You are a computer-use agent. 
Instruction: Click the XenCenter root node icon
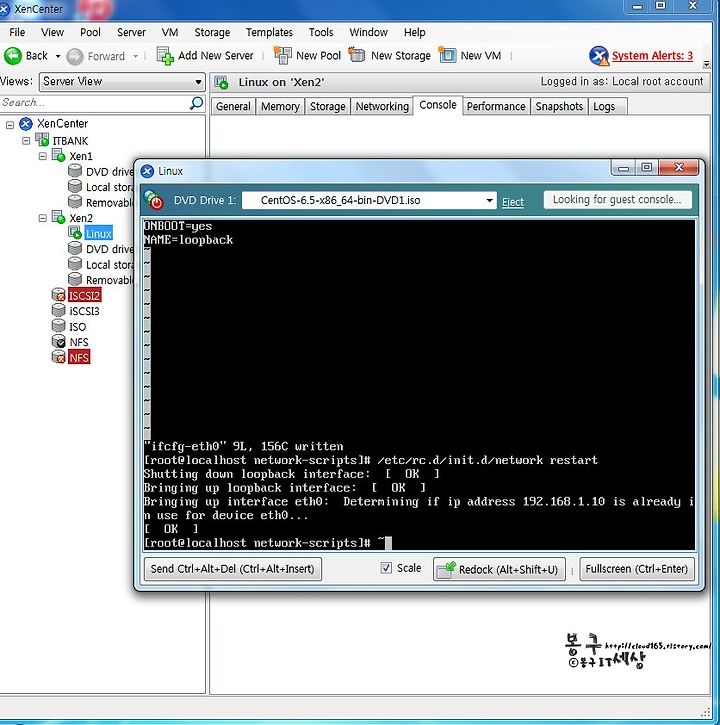click(26, 124)
